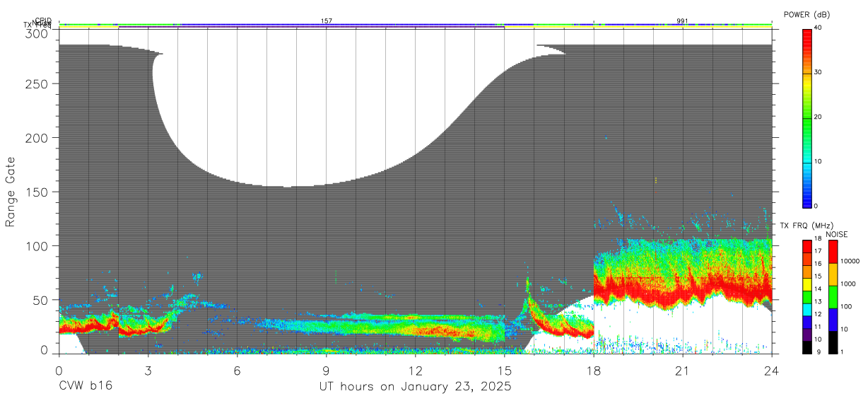868x401 pixels.
Task: Click the hour 24 tick on UT axis
Action: 771,370
